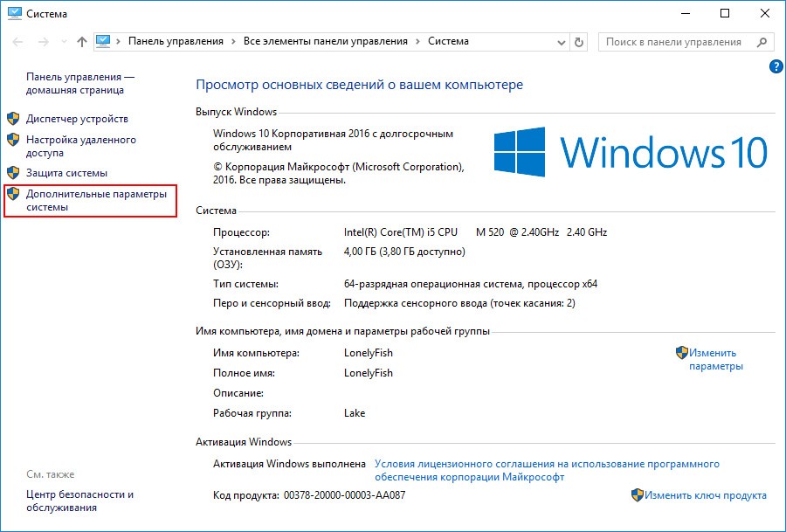This screenshot has width=786, height=532.
Task: Open help via the blue question mark icon
Action: 776,66
